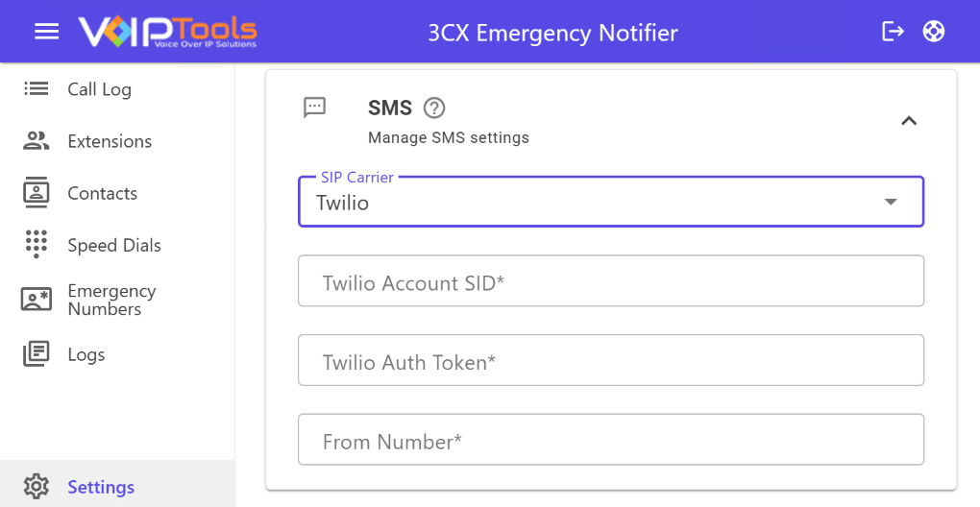This screenshot has width=980, height=507.
Task: Click the Speed Dials dialpad icon
Action: point(37,244)
